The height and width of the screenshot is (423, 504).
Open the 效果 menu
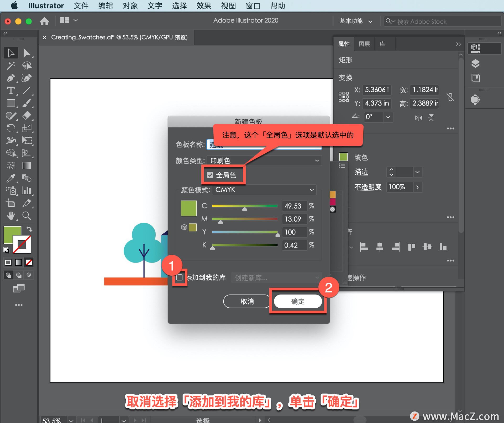(x=204, y=6)
